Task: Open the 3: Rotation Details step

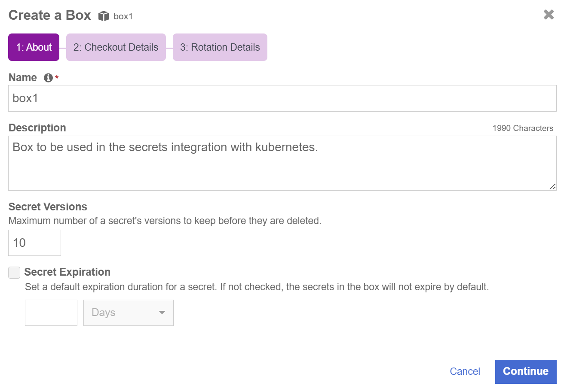Action: [x=220, y=47]
